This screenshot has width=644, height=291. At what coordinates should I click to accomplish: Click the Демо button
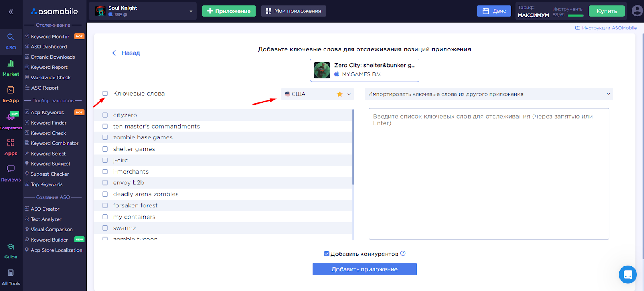tap(494, 11)
